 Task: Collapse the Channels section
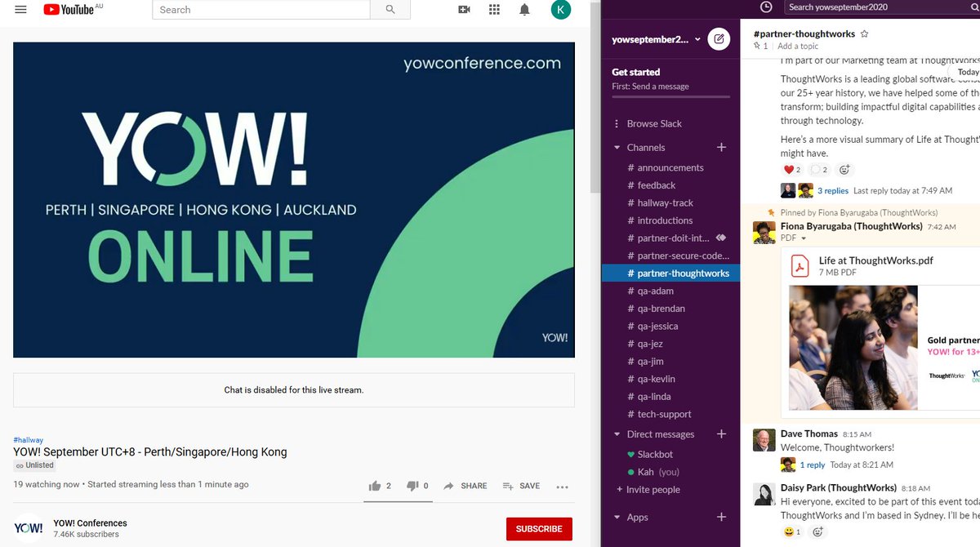(617, 148)
